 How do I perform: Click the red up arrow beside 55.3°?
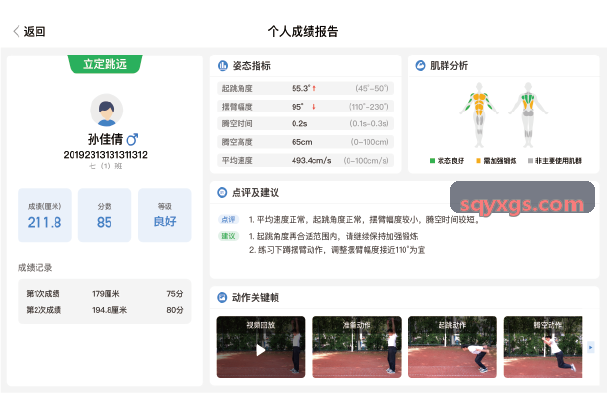[314, 88]
